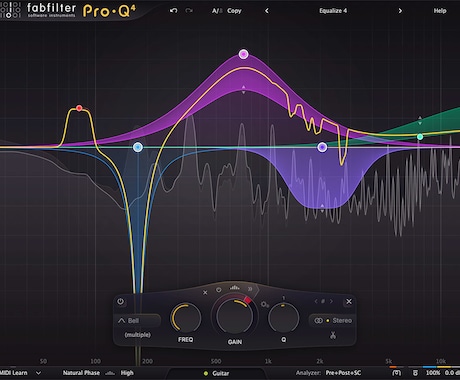This screenshot has width=460, height=380.
Task: Select the purple dynamic band node
Action: 322,147
